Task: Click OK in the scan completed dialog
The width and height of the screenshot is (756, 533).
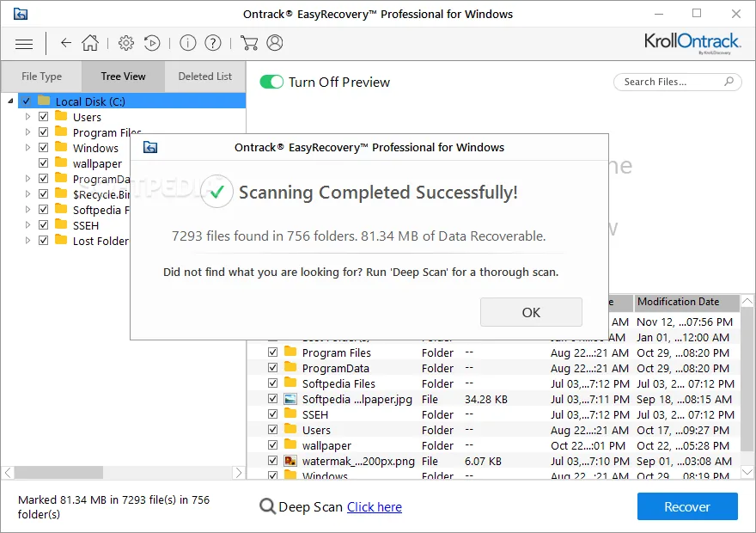Action: 531,312
